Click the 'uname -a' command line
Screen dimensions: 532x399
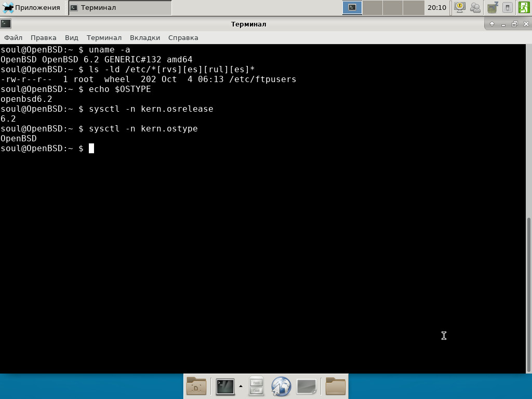pos(109,50)
